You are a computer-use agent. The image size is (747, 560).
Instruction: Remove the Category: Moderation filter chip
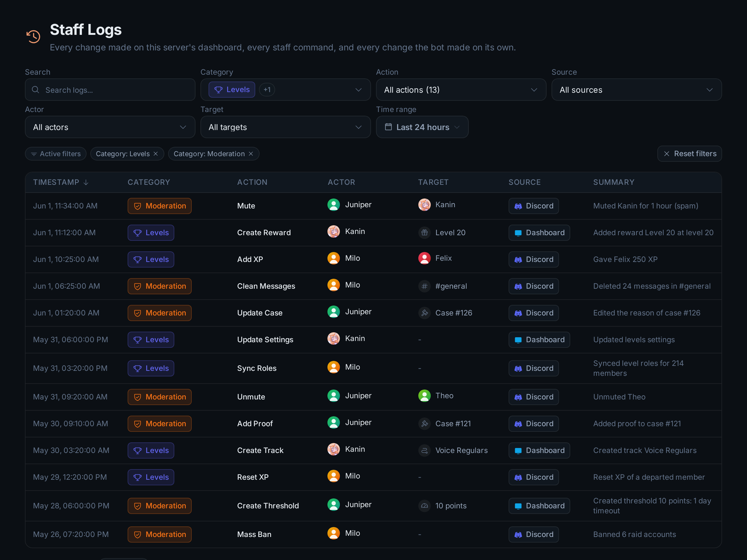(x=251, y=154)
